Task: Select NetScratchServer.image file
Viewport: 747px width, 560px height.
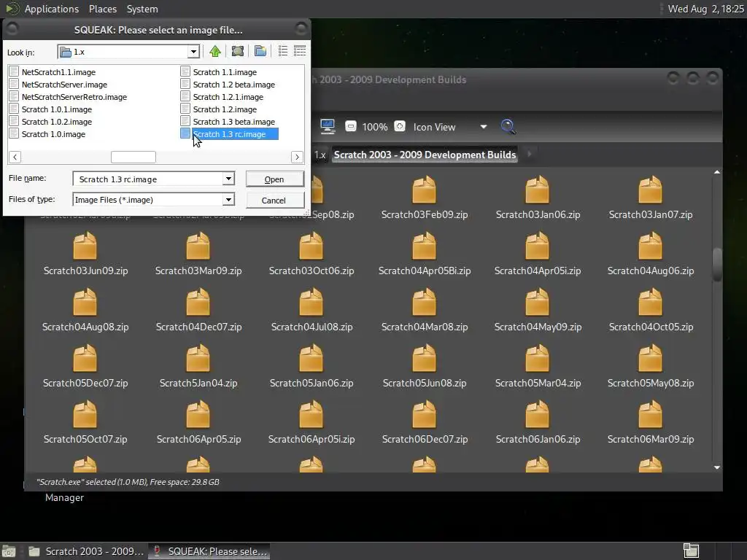Action: coord(64,85)
